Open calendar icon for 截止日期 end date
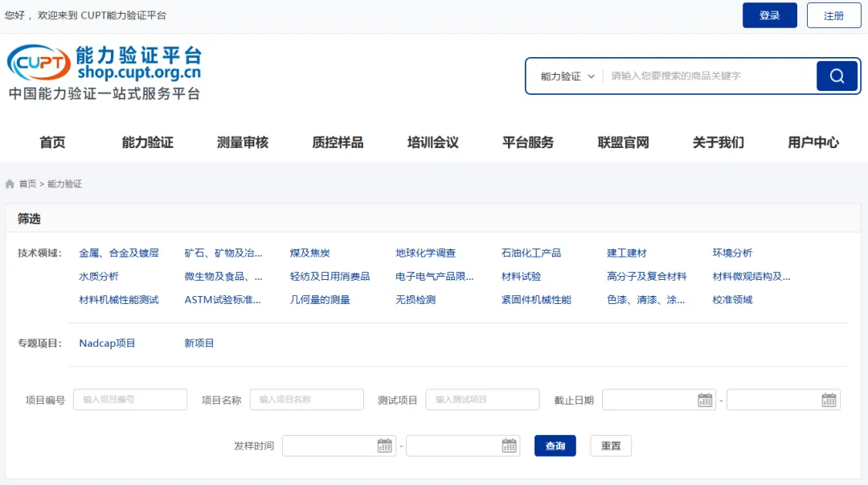The width and height of the screenshot is (868, 485). [x=829, y=400]
